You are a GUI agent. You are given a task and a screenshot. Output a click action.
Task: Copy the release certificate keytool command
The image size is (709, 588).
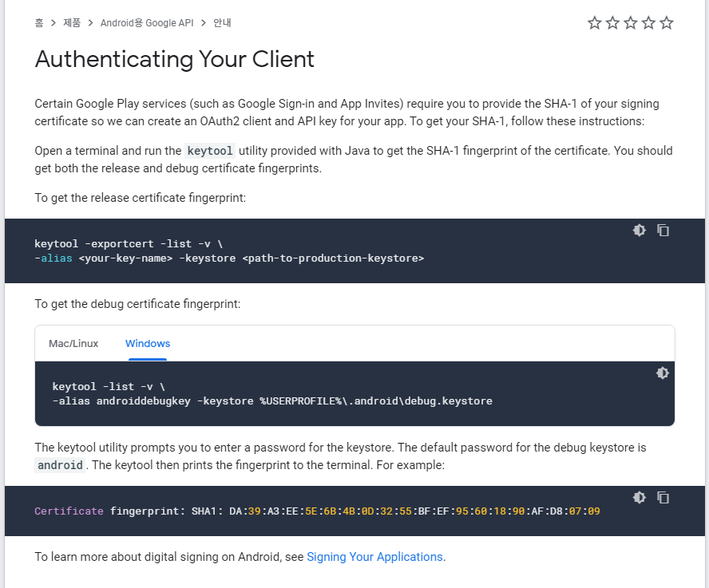(x=663, y=230)
